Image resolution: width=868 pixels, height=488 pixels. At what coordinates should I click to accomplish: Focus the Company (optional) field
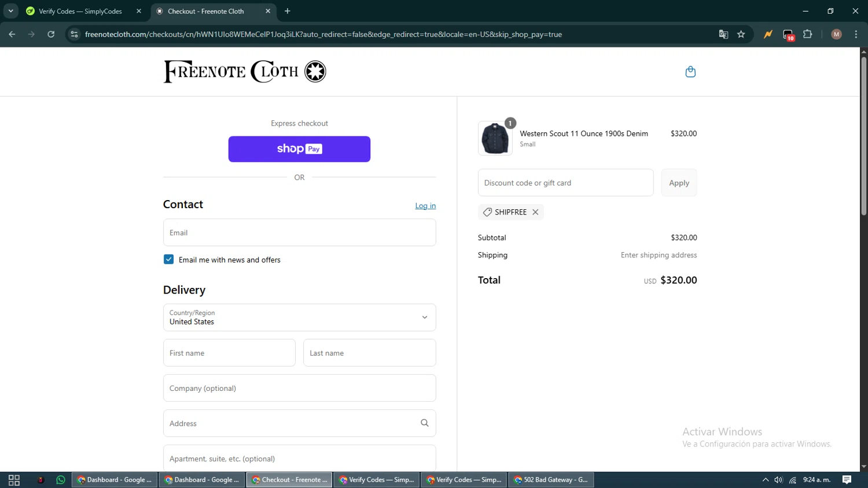coord(299,388)
